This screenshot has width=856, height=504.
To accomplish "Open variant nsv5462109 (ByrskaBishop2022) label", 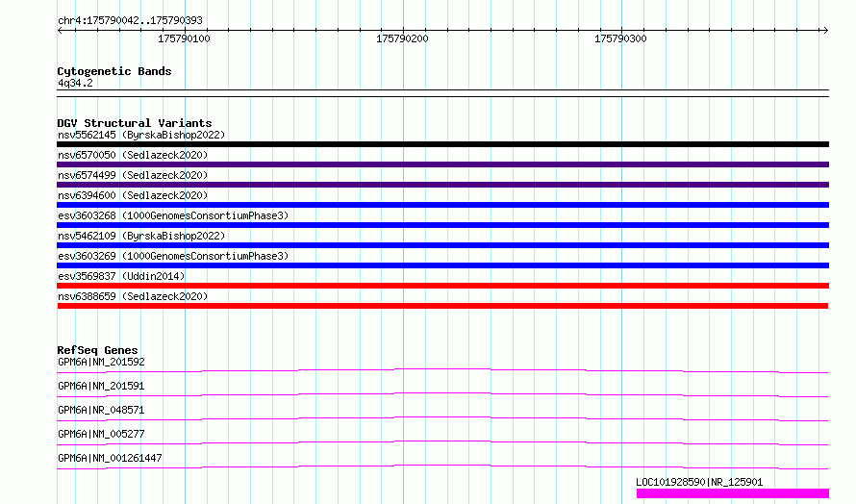I will click(141, 236).
